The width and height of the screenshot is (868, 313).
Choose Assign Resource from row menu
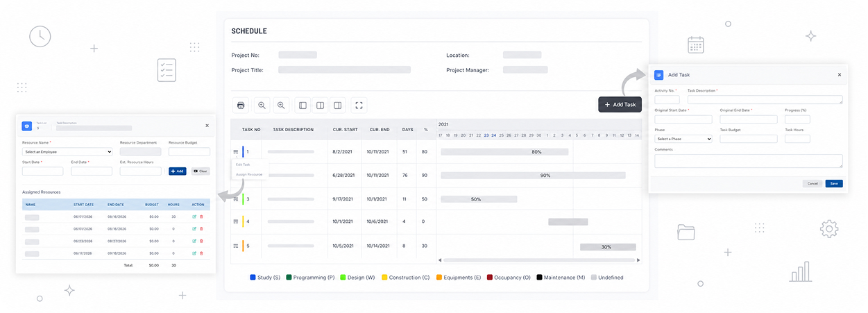[x=249, y=174]
